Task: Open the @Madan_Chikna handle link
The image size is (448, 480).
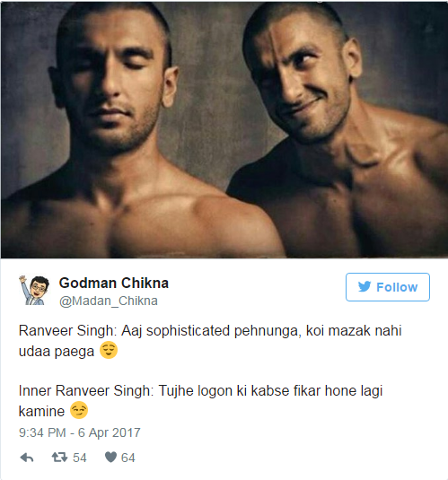Action: (x=109, y=301)
